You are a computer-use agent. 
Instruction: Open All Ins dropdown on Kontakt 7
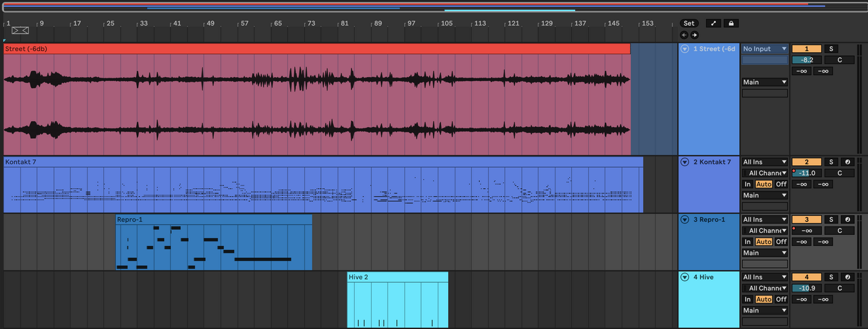pos(765,162)
